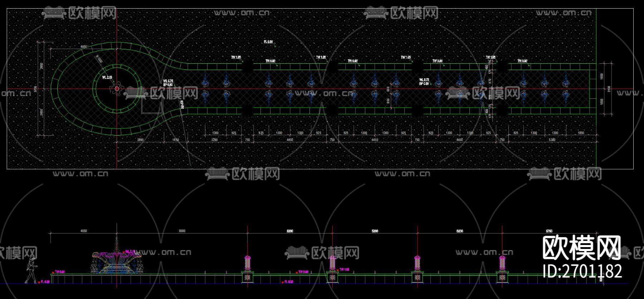Image resolution: width=644 pixels, height=299 pixels.
Task: Select the 4050 dimension in the plan view
Action: 83,47
